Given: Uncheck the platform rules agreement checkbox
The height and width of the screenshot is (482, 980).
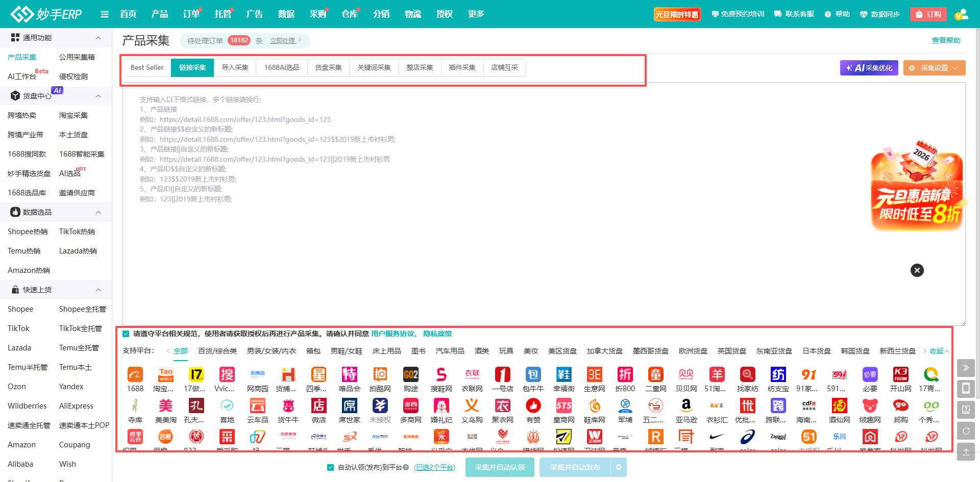Looking at the screenshot, I should pyautogui.click(x=126, y=334).
